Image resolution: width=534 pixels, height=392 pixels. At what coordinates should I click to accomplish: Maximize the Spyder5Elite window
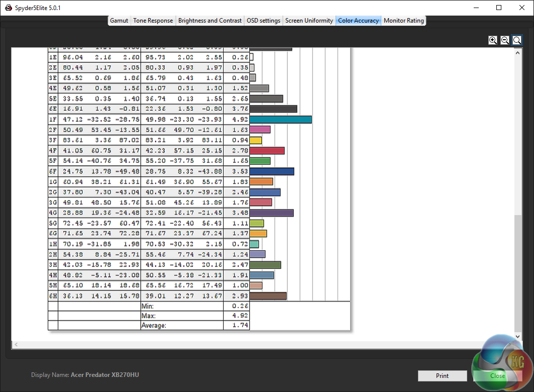pyautogui.click(x=499, y=8)
